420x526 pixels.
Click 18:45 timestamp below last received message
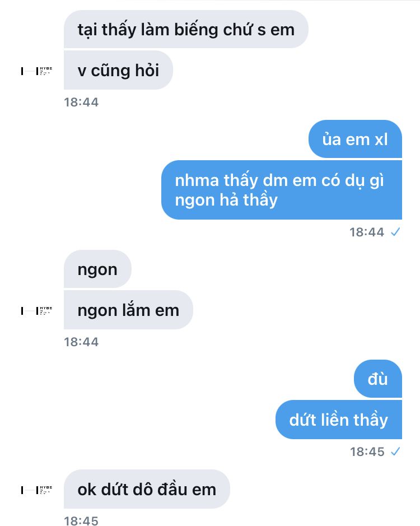(x=81, y=520)
